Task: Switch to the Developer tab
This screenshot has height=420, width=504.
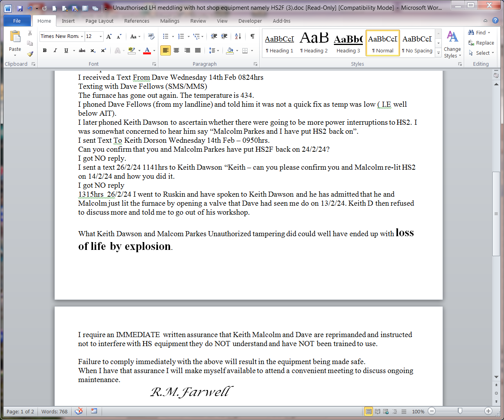Action: pos(250,21)
